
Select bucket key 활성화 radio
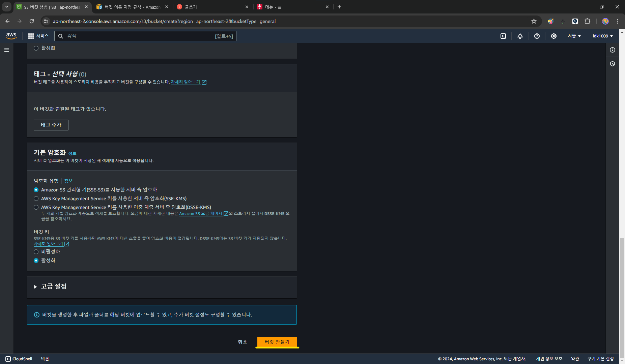pos(36,261)
